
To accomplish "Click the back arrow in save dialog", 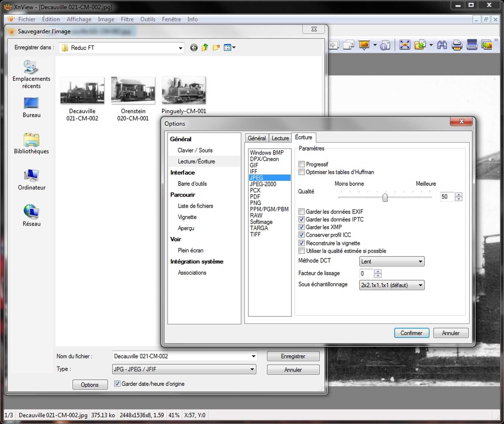I will pyautogui.click(x=194, y=48).
